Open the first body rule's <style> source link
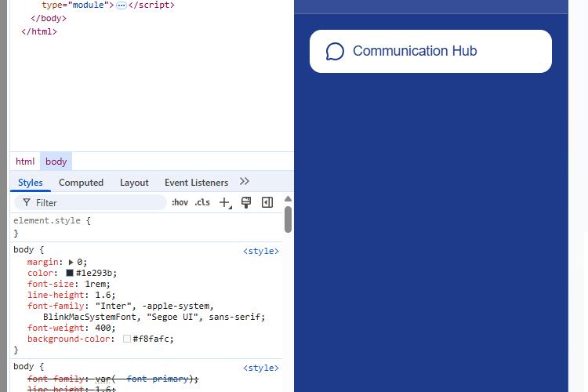Image resolution: width=588 pixels, height=392 pixels. 261,251
